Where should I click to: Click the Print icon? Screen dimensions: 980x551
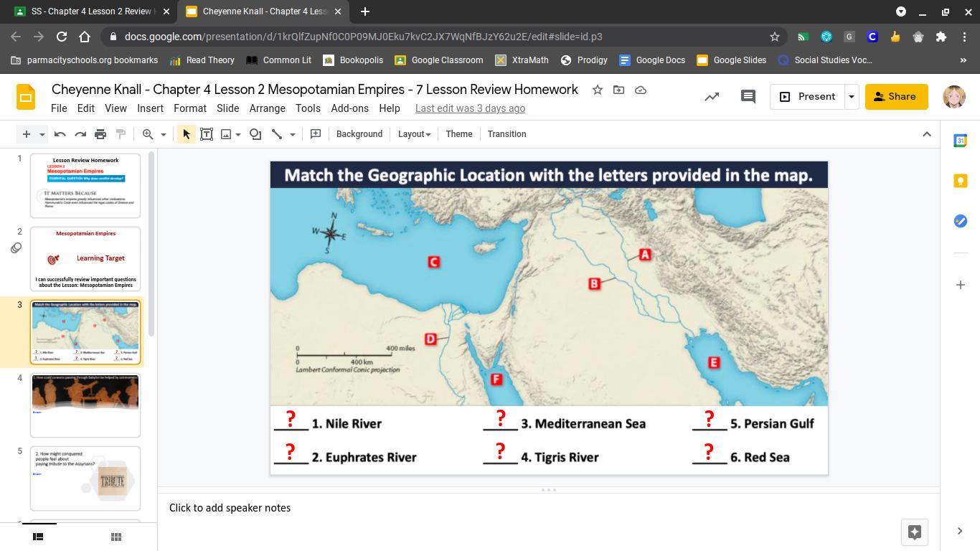coord(100,134)
